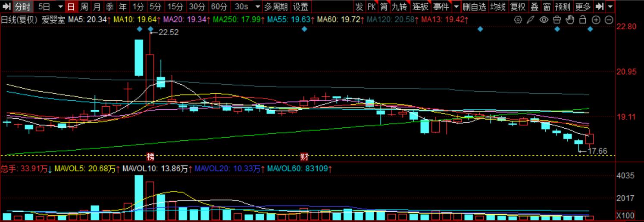644x222 pixels.
Task: Open the toolbox briefcase icon
Action: pyautogui.click(x=557, y=20)
